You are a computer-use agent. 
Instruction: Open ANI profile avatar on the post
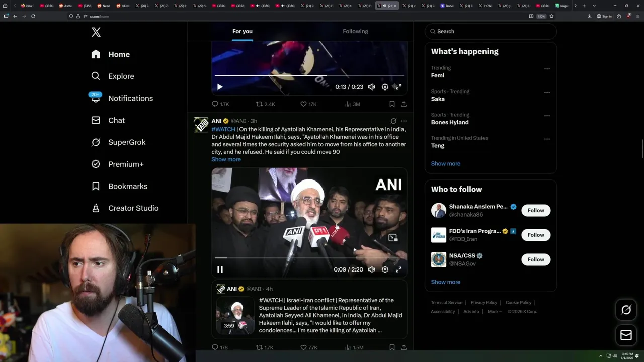click(x=201, y=125)
